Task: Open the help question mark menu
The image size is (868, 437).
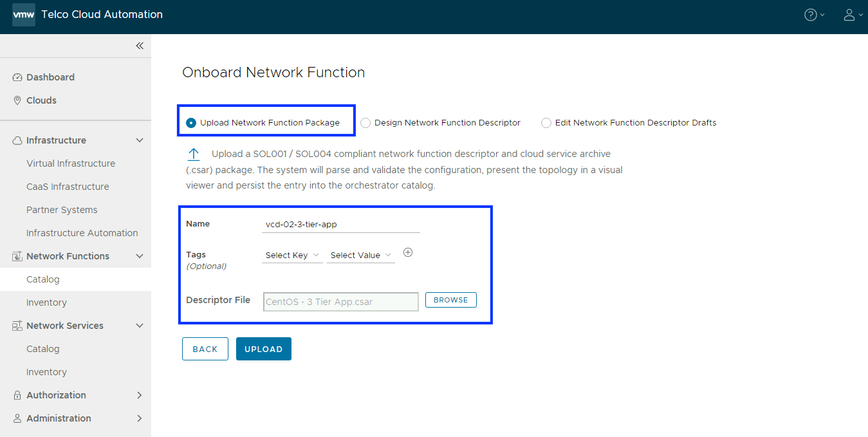Action: [x=811, y=15]
